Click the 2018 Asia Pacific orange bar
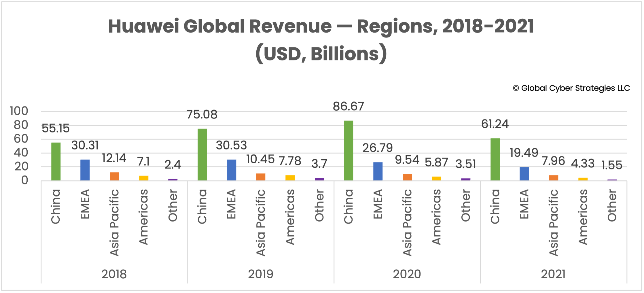This screenshot has height=293, width=644. pyautogui.click(x=114, y=176)
